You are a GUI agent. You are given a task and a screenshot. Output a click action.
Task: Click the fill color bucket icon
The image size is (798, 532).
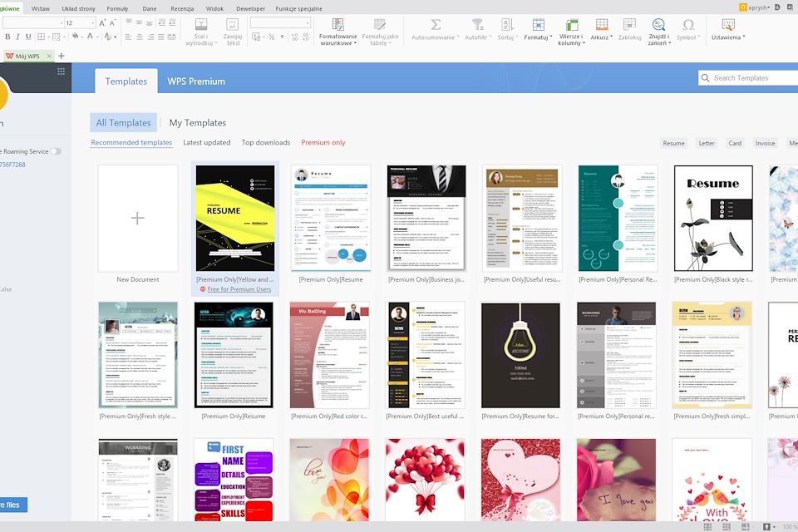click(76, 36)
